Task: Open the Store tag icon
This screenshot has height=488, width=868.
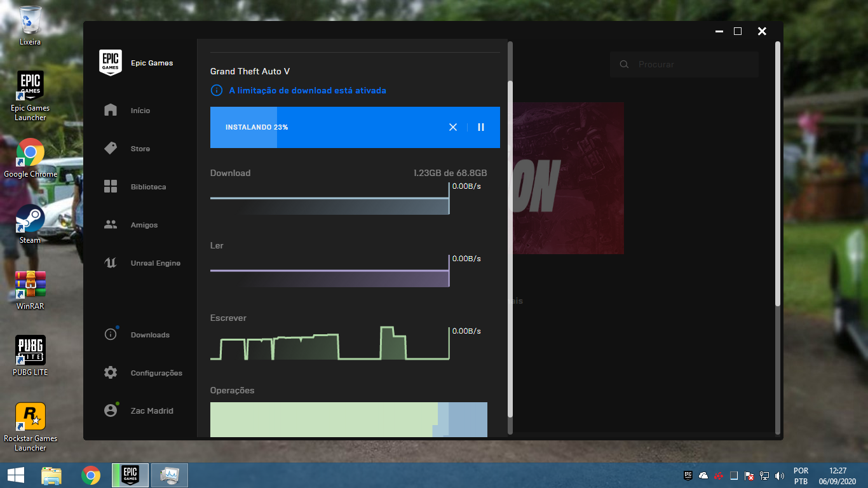Action: point(111,148)
